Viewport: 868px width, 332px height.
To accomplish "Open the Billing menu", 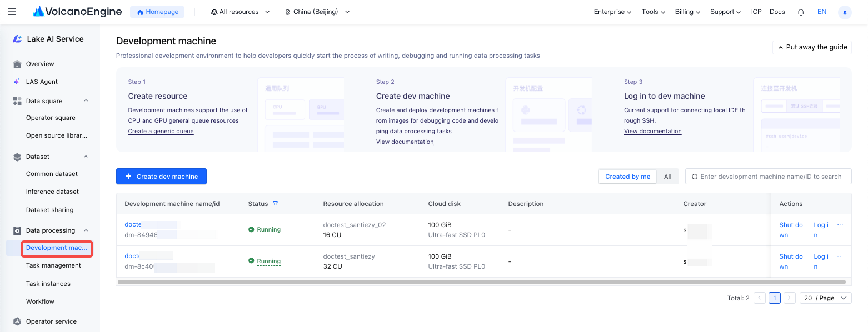I will coord(687,12).
